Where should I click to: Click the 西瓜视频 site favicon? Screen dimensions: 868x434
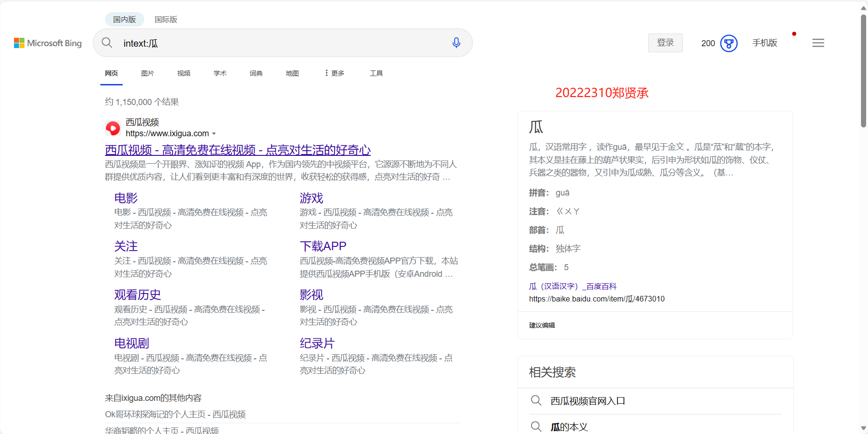pyautogui.click(x=113, y=128)
